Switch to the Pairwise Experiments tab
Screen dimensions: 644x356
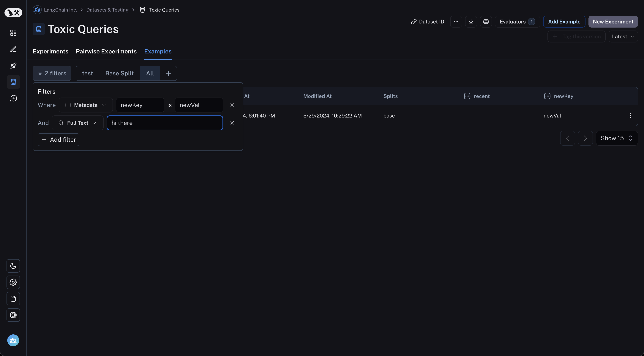click(x=106, y=51)
